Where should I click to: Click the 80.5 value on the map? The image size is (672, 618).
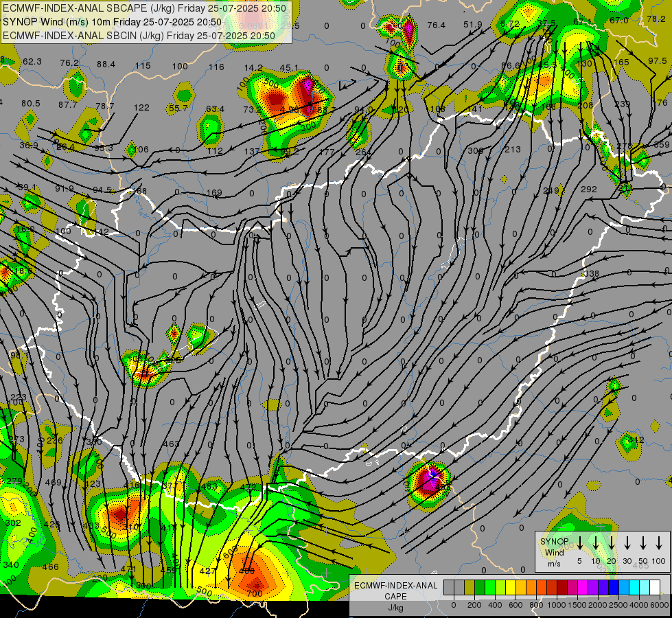[30, 104]
